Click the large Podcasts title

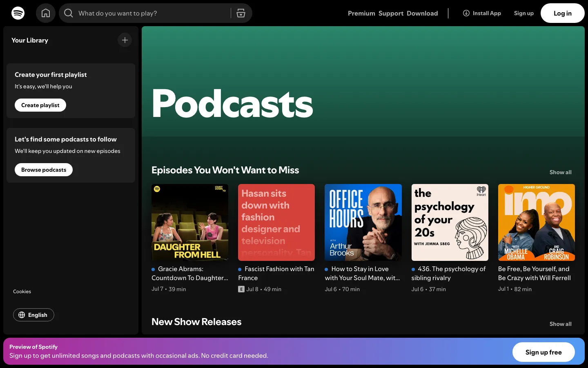click(232, 104)
